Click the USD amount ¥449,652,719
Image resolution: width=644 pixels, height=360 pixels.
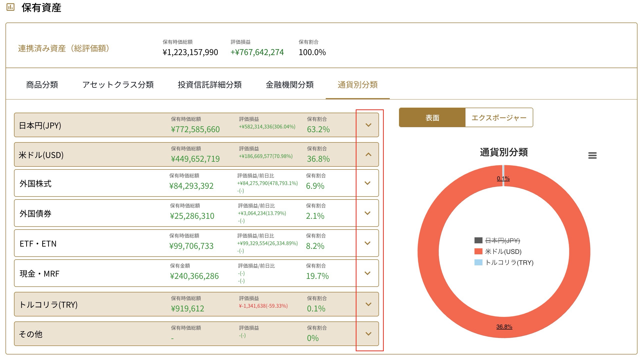195,159
